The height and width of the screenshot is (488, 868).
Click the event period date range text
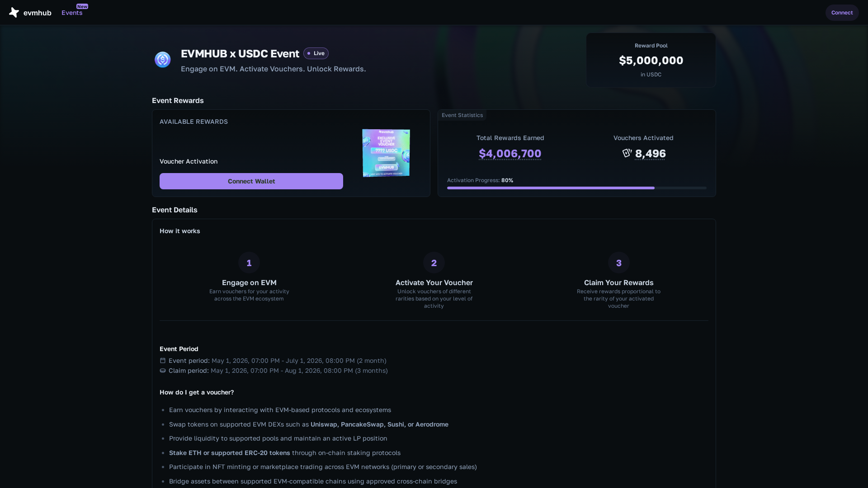(x=299, y=361)
